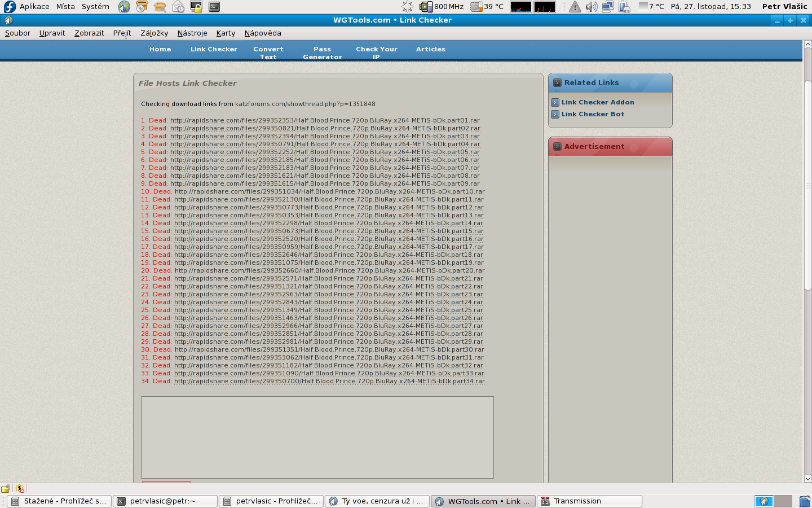Click the browser logo in window title bar
812x508 pixels.
pyautogui.click(x=8, y=20)
